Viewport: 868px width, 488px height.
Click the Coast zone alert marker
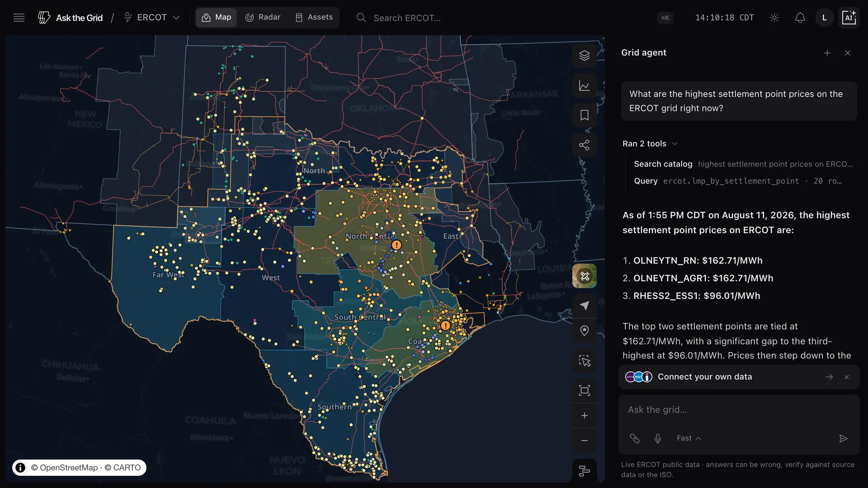coord(445,326)
